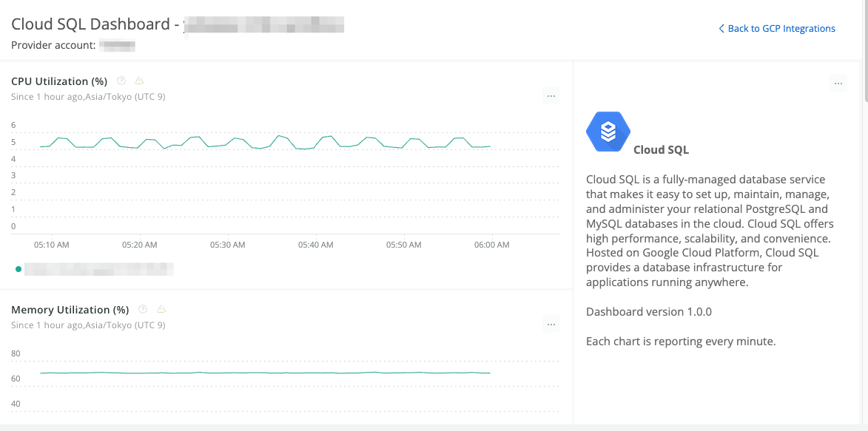Click the alert condition icon beside CPU Utilization
The height and width of the screenshot is (431, 868).
(139, 81)
